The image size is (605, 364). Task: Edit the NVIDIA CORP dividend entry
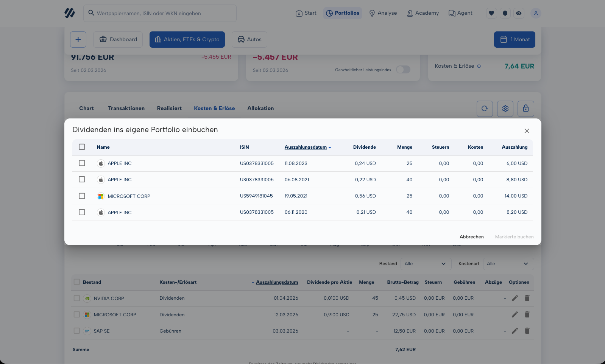pyautogui.click(x=515, y=298)
